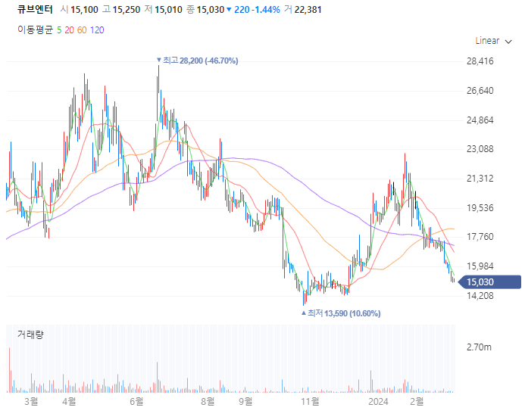
Task: Click the 23,088 price axis label
Action: 480,149
